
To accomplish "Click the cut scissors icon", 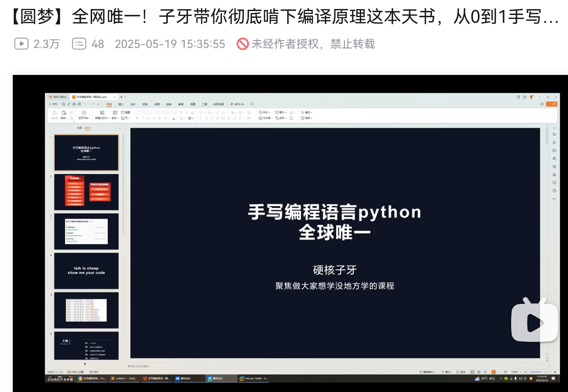I will [71, 113].
